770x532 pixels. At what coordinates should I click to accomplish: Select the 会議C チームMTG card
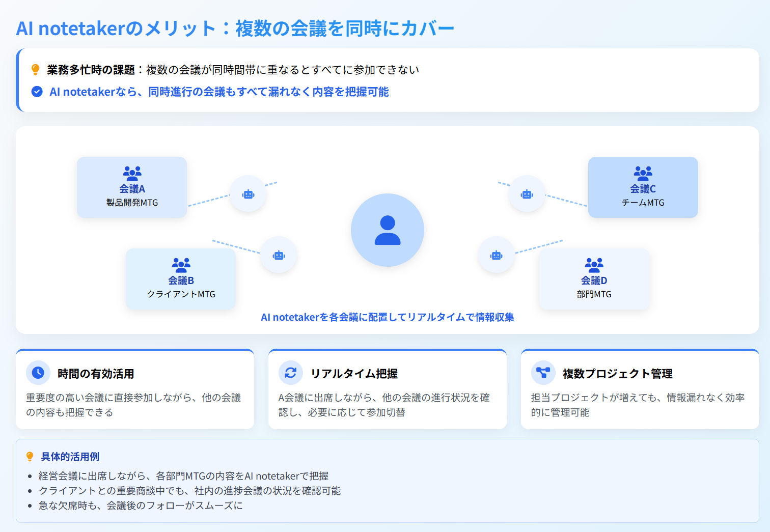(x=643, y=187)
